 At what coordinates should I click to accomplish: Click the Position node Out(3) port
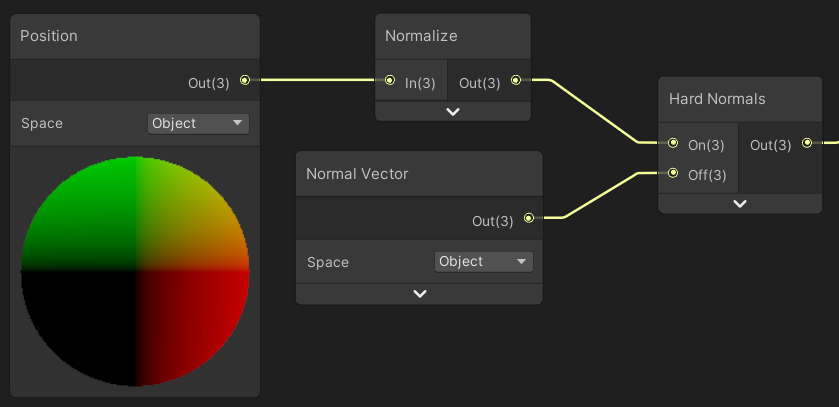click(x=244, y=80)
